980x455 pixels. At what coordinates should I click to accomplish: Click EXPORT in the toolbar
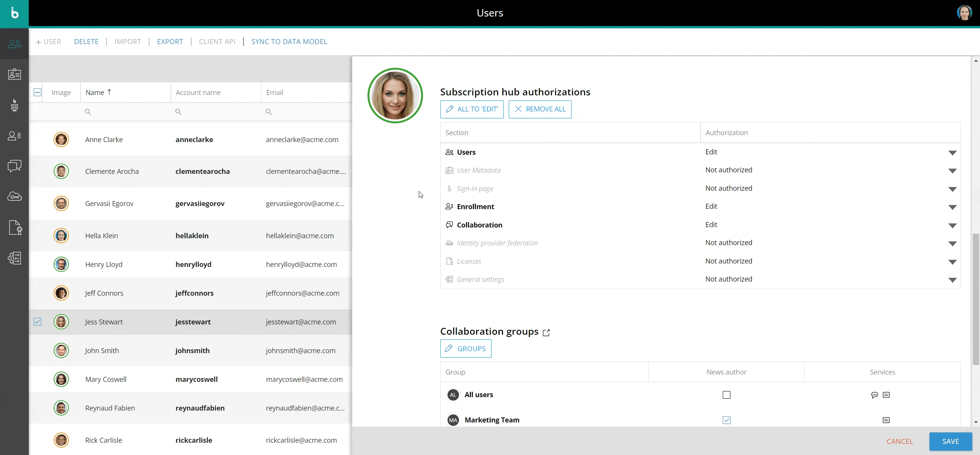pos(170,41)
